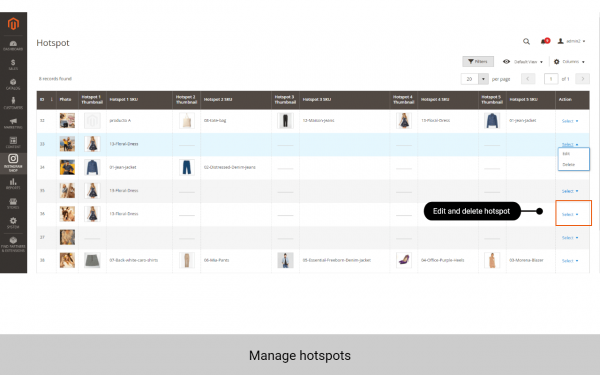Click jean jacket Hotspot 5 thumbnail row 32
The image size is (600, 375).
pyautogui.click(x=492, y=121)
